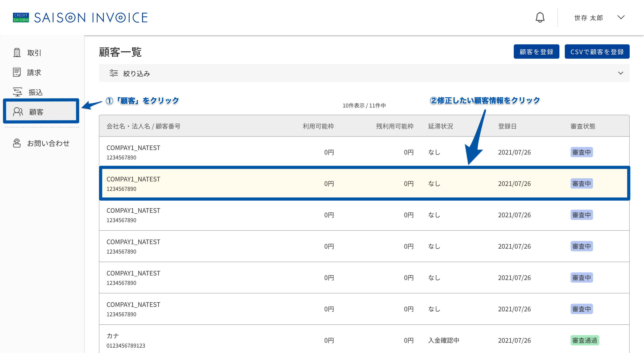
Task: Open the user menu dropdown arrow
Action: [621, 17]
